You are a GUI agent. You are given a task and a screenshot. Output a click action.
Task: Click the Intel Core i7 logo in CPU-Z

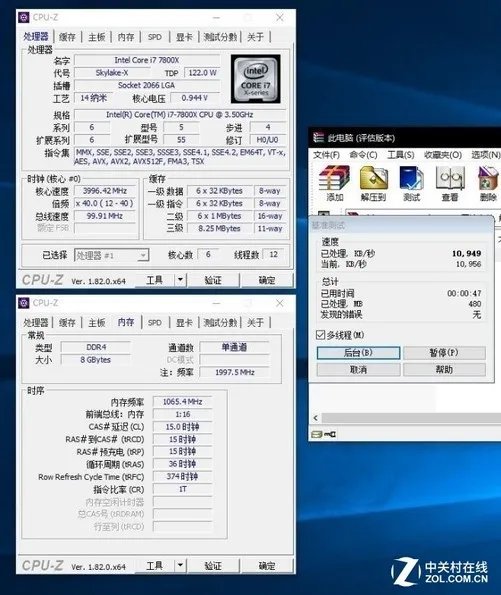tap(256, 79)
